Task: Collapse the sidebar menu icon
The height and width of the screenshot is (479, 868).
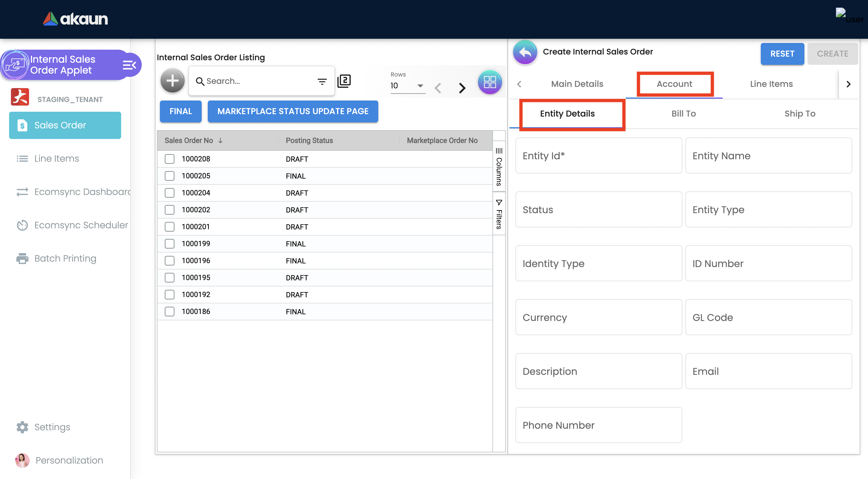Action: tap(129, 65)
